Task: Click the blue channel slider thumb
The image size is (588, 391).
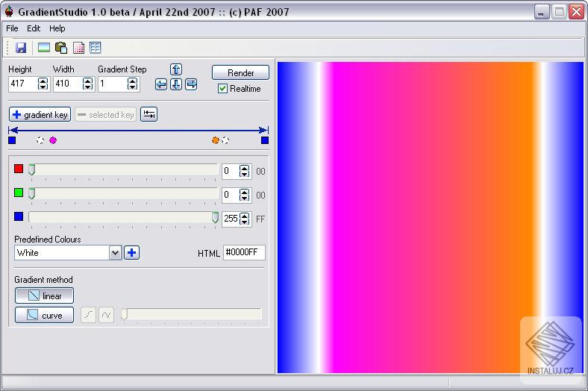Action: [215, 217]
